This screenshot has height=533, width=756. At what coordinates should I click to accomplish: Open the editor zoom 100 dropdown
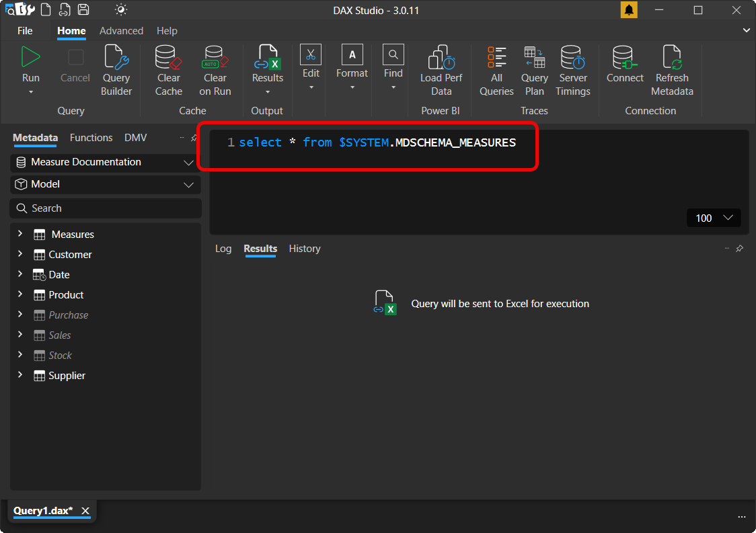click(714, 218)
